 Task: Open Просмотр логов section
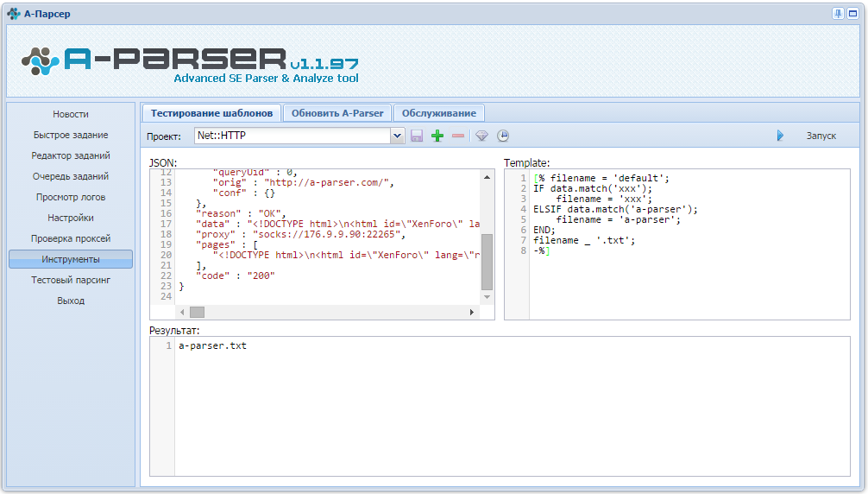pyautogui.click(x=70, y=197)
